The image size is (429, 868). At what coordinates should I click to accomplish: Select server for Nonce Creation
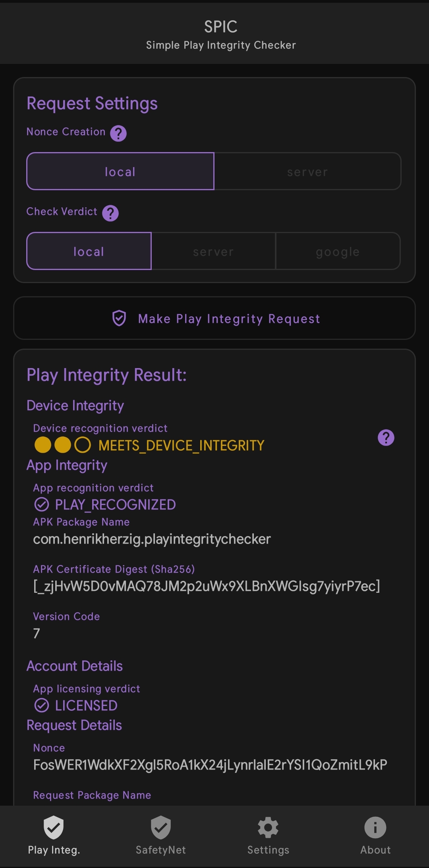(307, 171)
